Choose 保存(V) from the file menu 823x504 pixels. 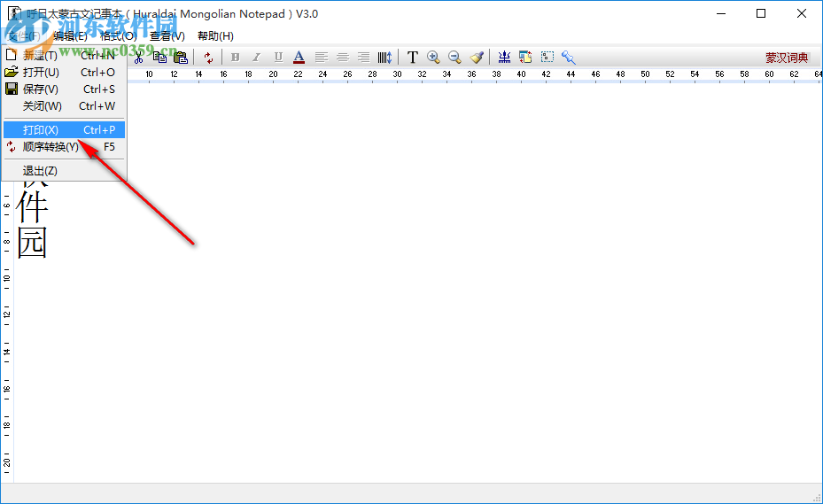(64, 89)
